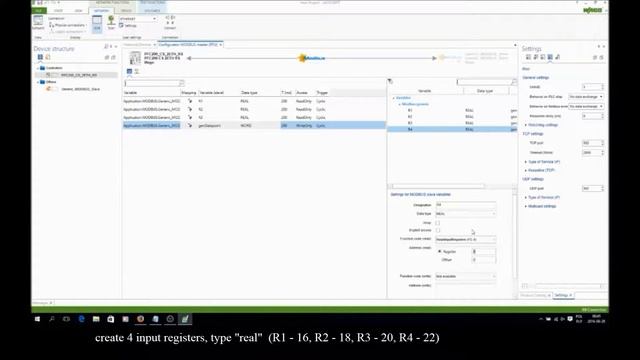Click Settings in the ribbon Scan settings group
640x360 pixels.
click(128, 26)
